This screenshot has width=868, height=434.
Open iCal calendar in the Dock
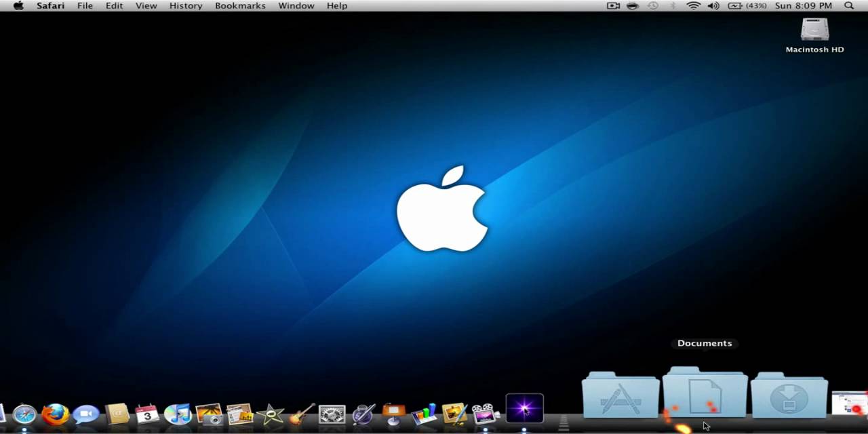point(147,414)
